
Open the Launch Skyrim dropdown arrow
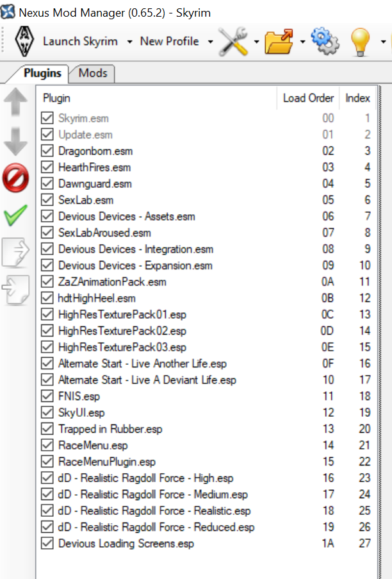coord(129,42)
